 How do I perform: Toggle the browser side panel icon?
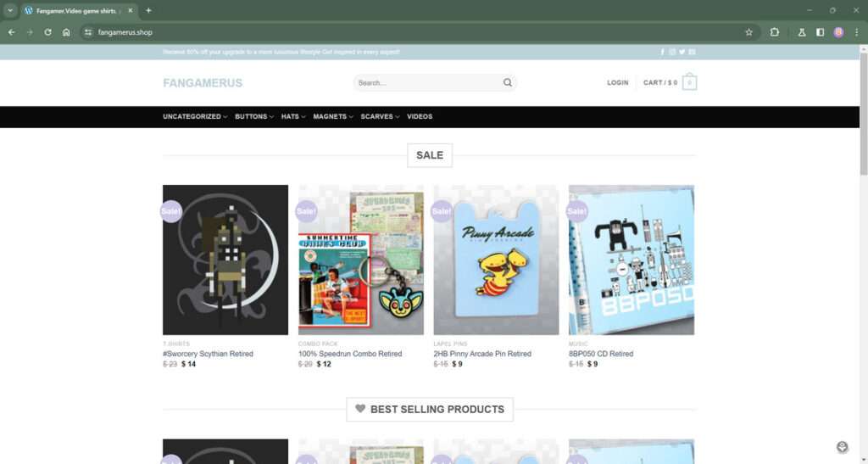820,32
